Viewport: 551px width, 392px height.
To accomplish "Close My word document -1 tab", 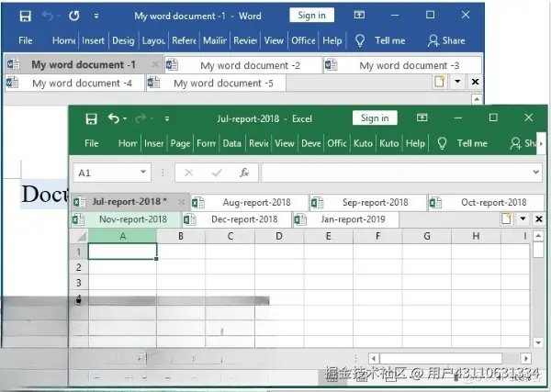I will pyautogui.click(x=155, y=64).
